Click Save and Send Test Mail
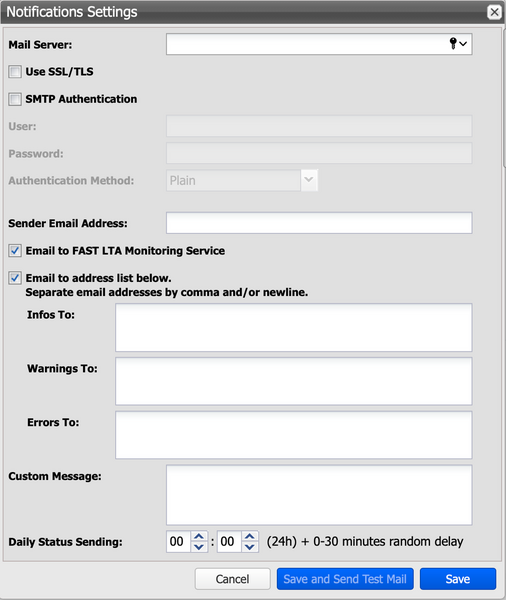Screen dimensions: 506x600 345,579
